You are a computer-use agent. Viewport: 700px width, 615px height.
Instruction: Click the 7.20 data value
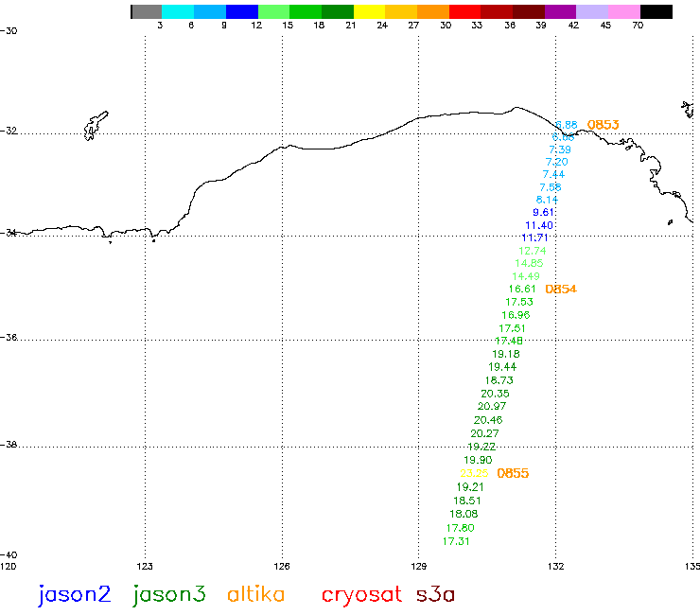click(x=557, y=162)
